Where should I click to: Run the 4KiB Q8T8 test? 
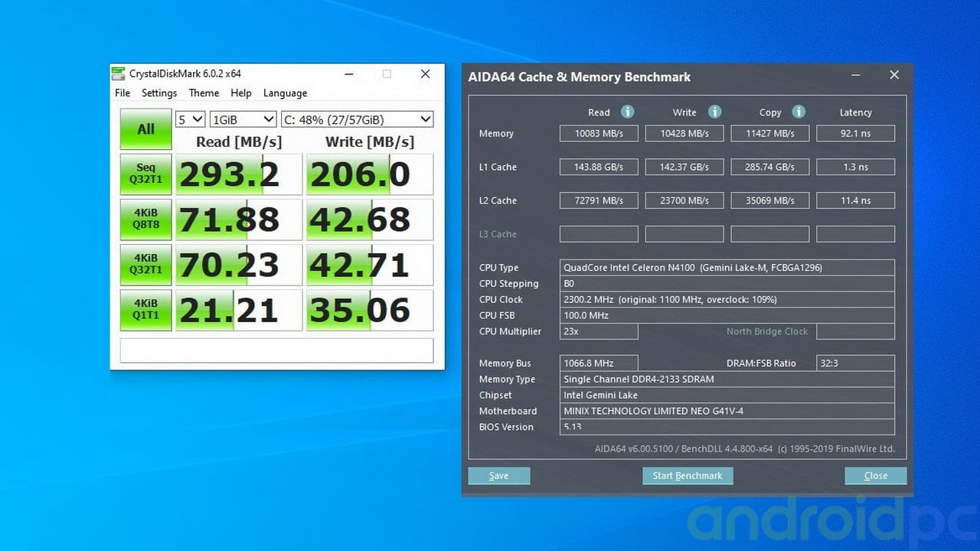pos(145,220)
